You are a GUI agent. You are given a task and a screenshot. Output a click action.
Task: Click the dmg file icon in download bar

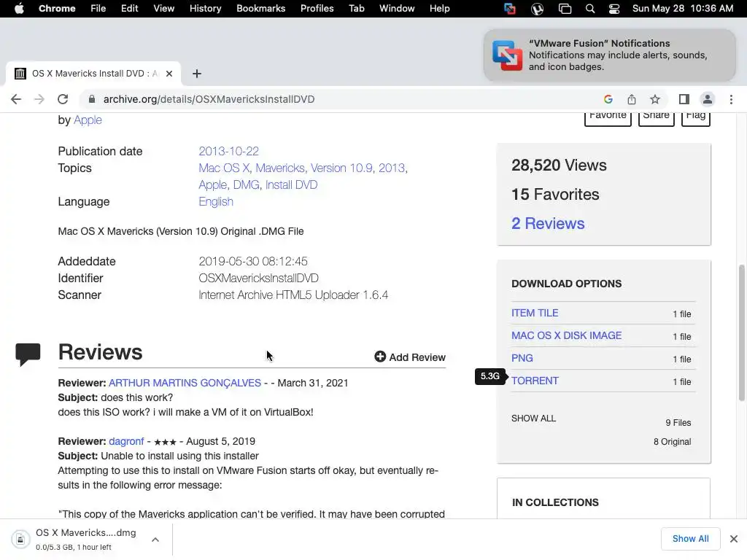20,539
